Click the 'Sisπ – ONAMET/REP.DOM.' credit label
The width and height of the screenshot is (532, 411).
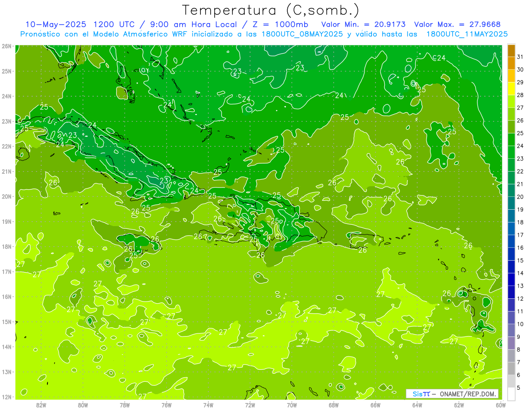(x=452, y=394)
